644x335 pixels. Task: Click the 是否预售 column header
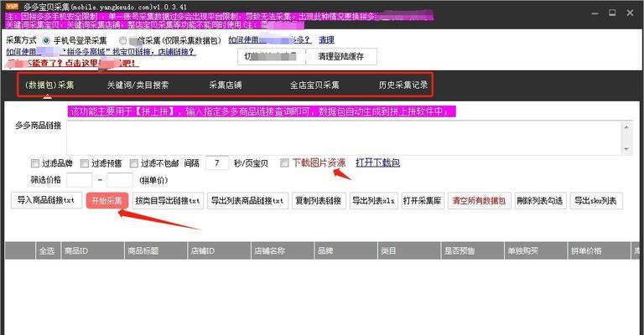click(x=472, y=250)
